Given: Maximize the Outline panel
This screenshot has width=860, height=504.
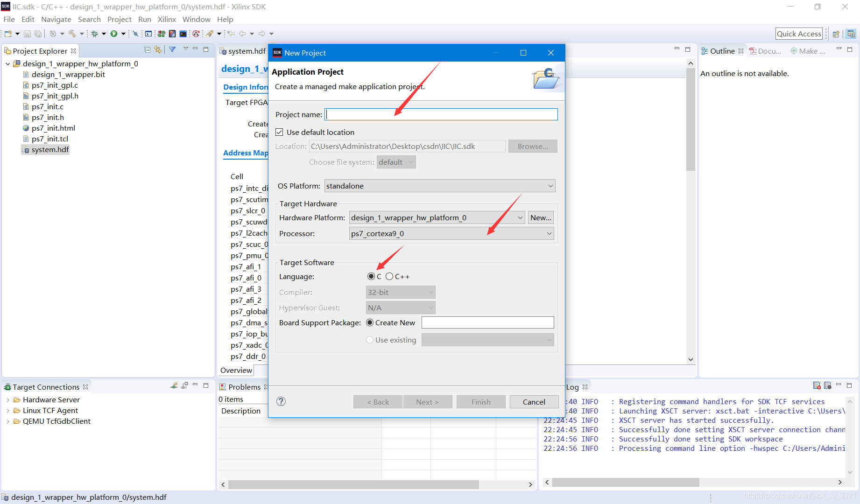Looking at the screenshot, I should coord(850,49).
